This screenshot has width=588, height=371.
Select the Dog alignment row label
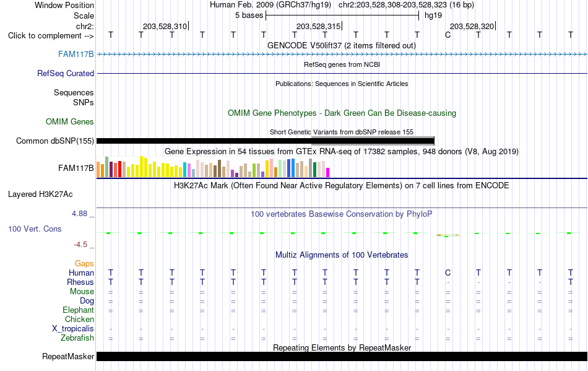pyautogui.click(x=87, y=301)
